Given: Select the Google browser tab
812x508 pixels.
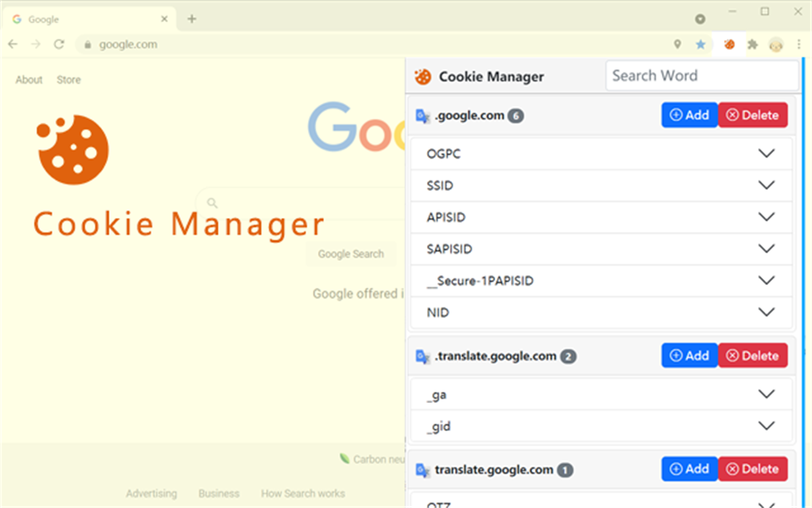Looking at the screenshot, I should click(89, 19).
